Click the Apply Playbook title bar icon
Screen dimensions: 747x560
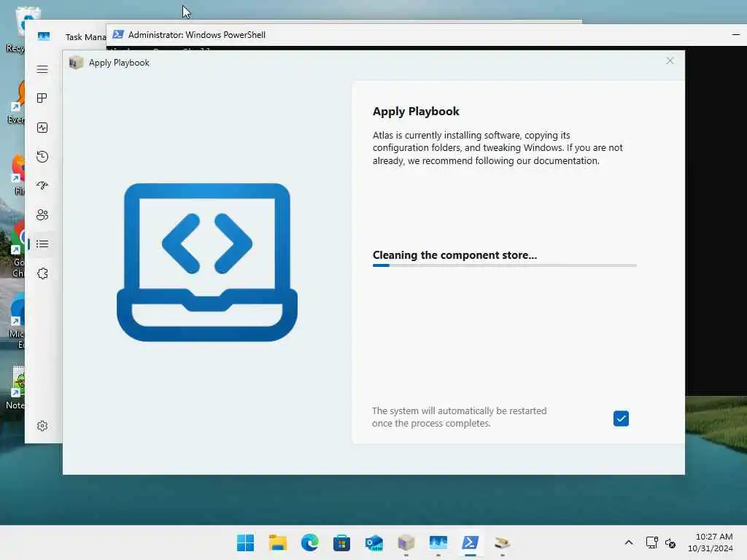[76, 63]
